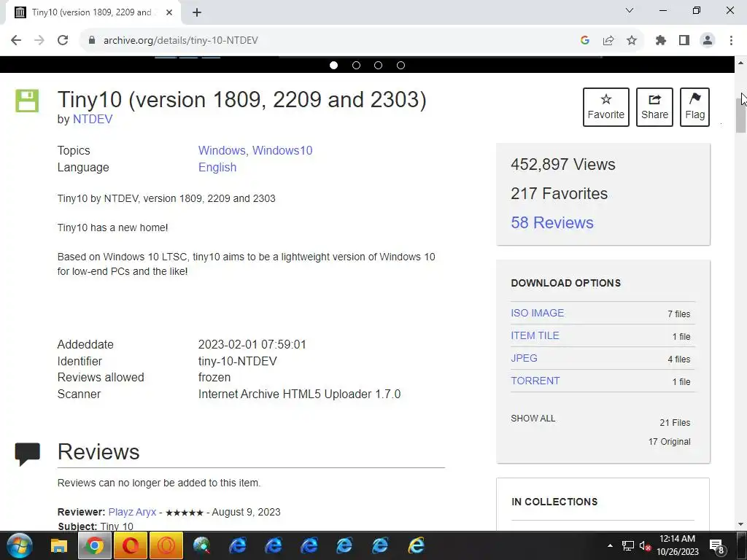
Task: Show hidden system tray icons
Action: pyautogui.click(x=610, y=545)
